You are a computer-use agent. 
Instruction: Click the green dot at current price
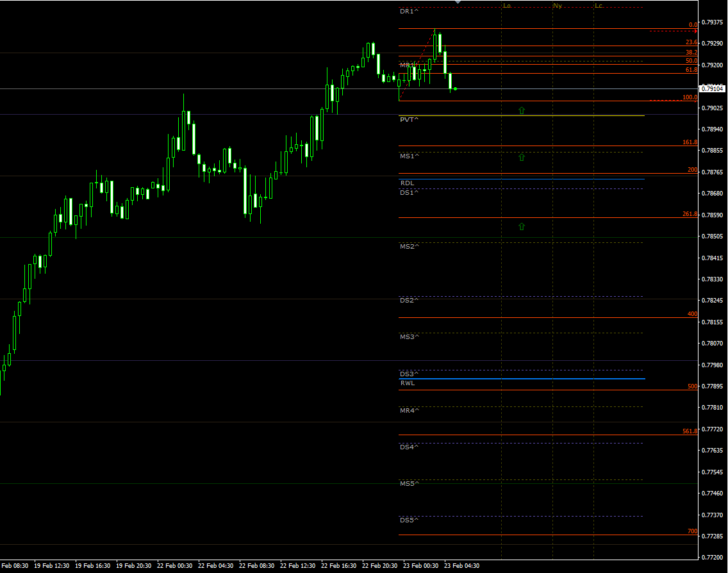point(456,88)
